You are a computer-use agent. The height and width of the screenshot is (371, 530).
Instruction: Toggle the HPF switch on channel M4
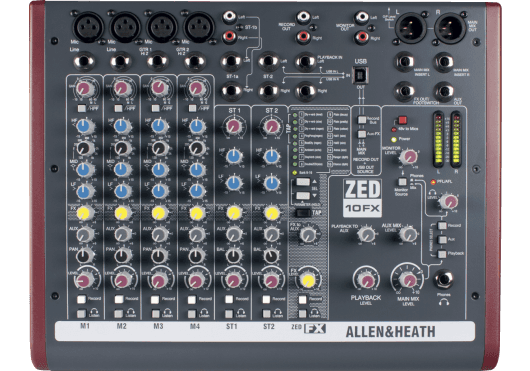[192, 108]
